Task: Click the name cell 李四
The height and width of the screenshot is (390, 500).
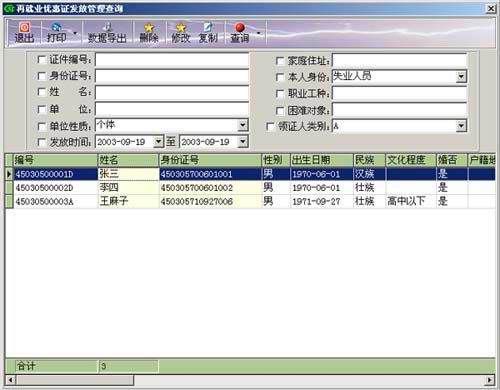Action: [128, 188]
